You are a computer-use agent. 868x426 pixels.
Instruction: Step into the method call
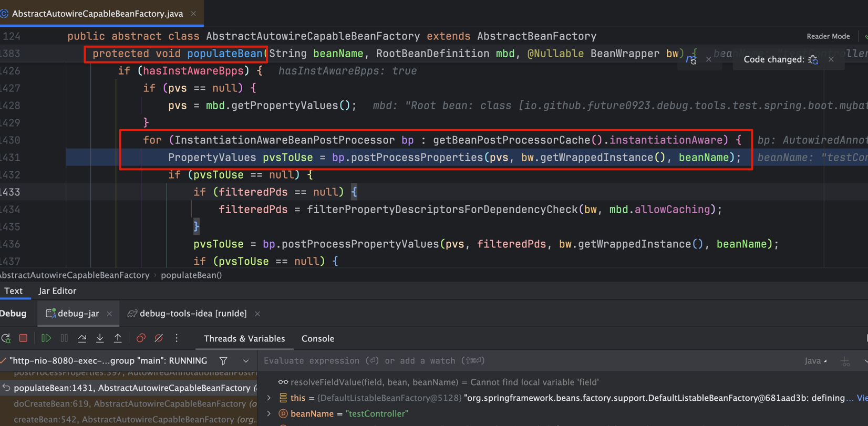[100, 338]
